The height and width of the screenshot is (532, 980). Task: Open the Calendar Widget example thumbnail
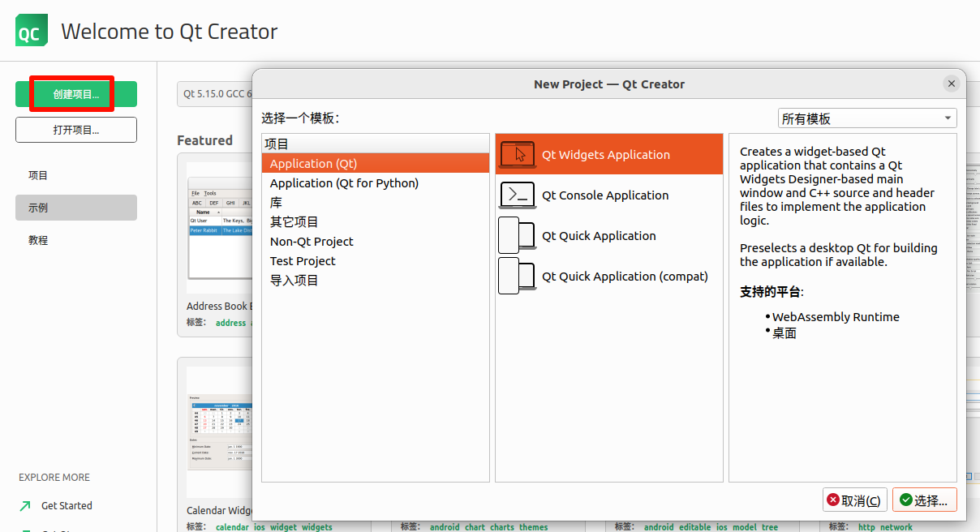[219, 432]
